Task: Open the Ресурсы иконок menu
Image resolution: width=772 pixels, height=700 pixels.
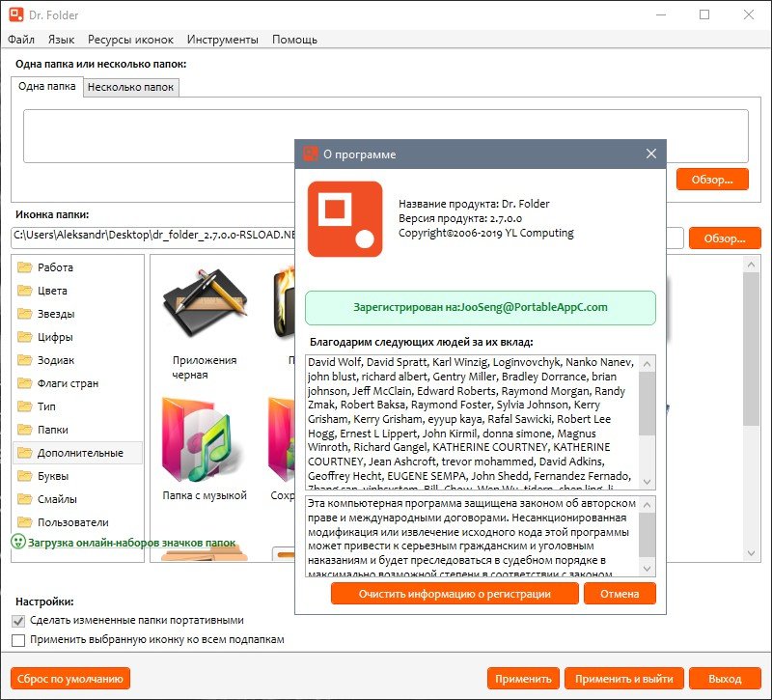Action: pos(130,40)
